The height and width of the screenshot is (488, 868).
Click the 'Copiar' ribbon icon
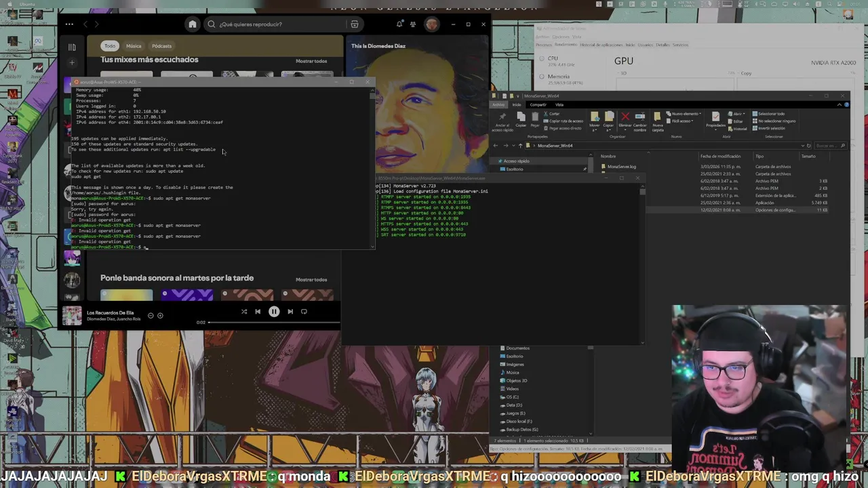tap(521, 119)
